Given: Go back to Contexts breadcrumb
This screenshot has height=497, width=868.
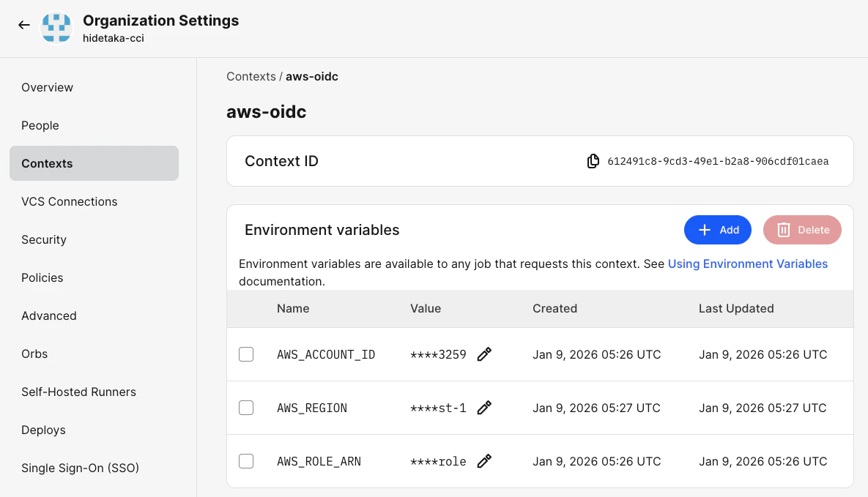Looking at the screenshot, I should (x=251, y=76).
